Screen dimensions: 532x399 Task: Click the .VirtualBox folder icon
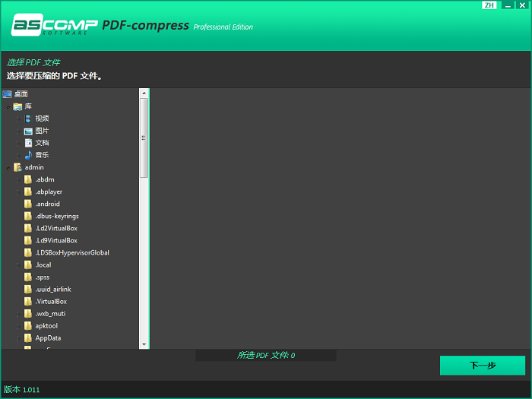click(28, 302)
